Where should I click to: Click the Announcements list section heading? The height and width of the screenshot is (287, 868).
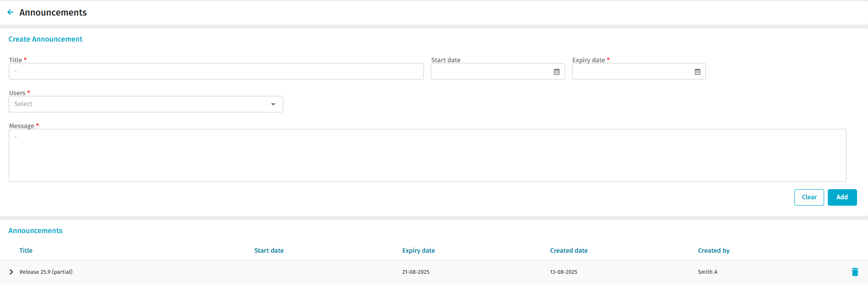pos(35,231)
